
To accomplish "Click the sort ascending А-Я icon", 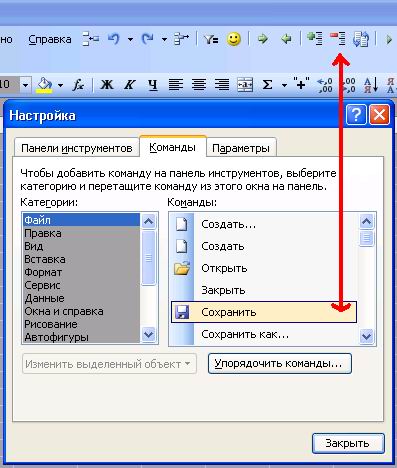I will [371, 85].
